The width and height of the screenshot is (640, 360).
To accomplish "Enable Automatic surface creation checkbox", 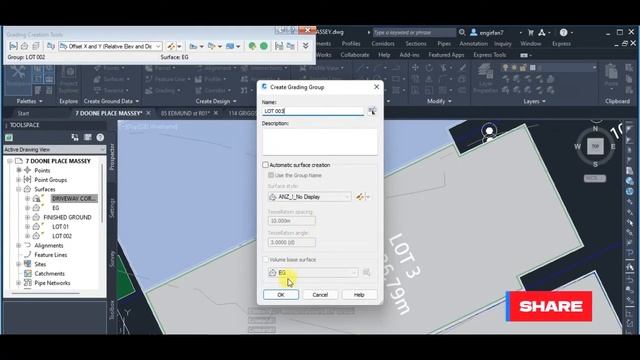I will tap(265, 165).
